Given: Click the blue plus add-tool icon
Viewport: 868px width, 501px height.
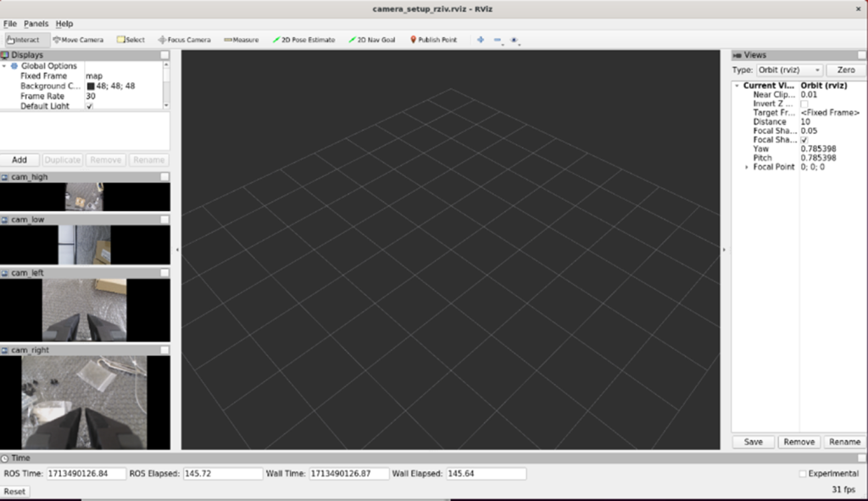Looking at the screenshot, I should point(481,40).
